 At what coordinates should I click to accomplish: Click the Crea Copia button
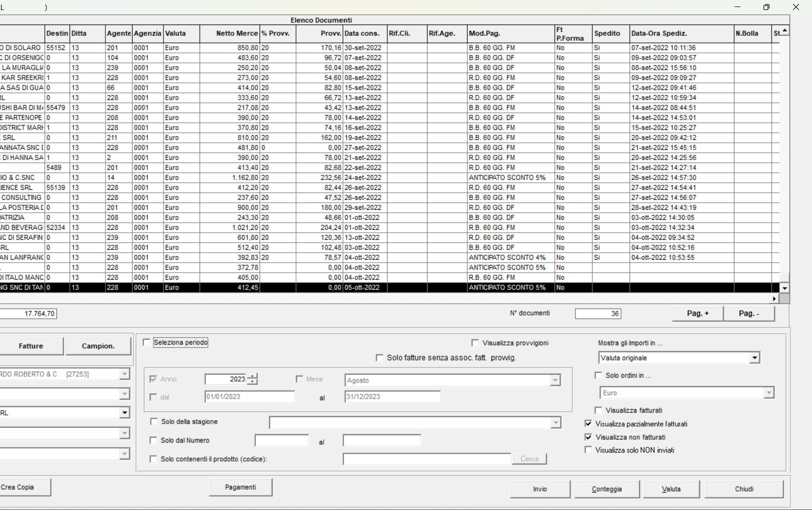pos(24,487)
